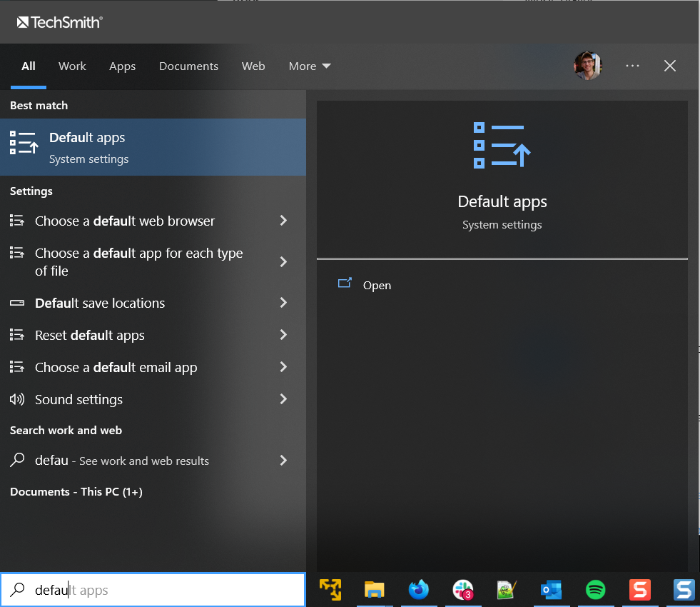The width and height of the screenshot is (700, 607).
Task: Switch to the Documents search tab
Action: (188, 66)
